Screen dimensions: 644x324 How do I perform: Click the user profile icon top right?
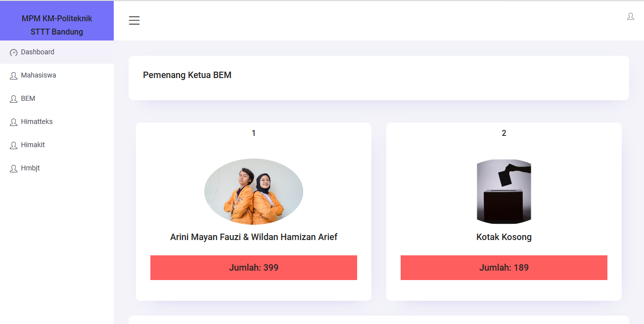[630, 16]
